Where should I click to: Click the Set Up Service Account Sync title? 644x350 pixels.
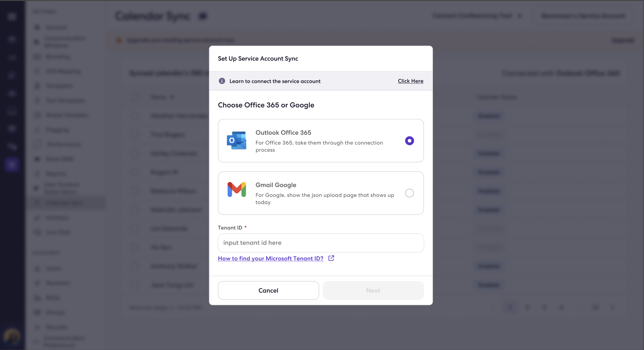click(x=258, y=59)
